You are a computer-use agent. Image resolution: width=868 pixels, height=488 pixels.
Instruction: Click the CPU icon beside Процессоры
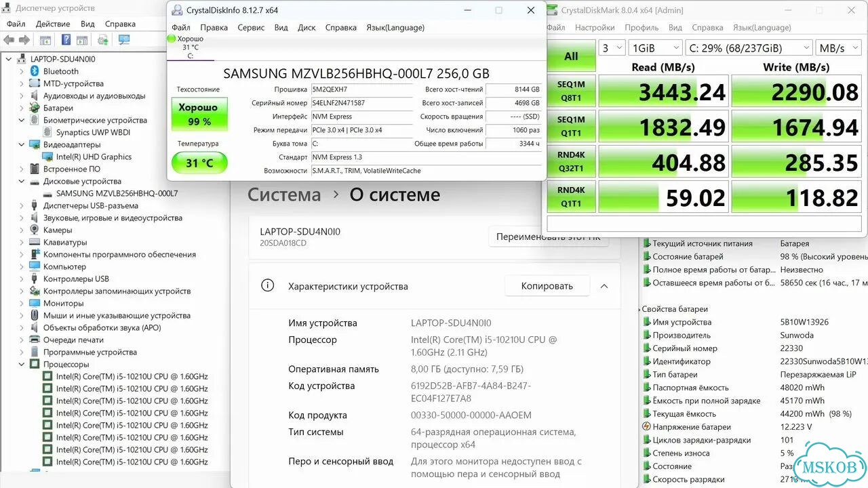click(35, 364)
